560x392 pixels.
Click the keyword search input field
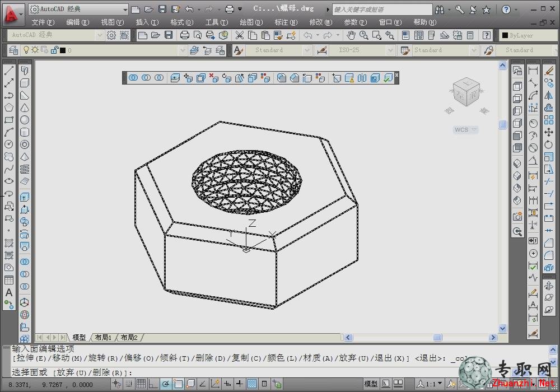(x=382, y=10)
